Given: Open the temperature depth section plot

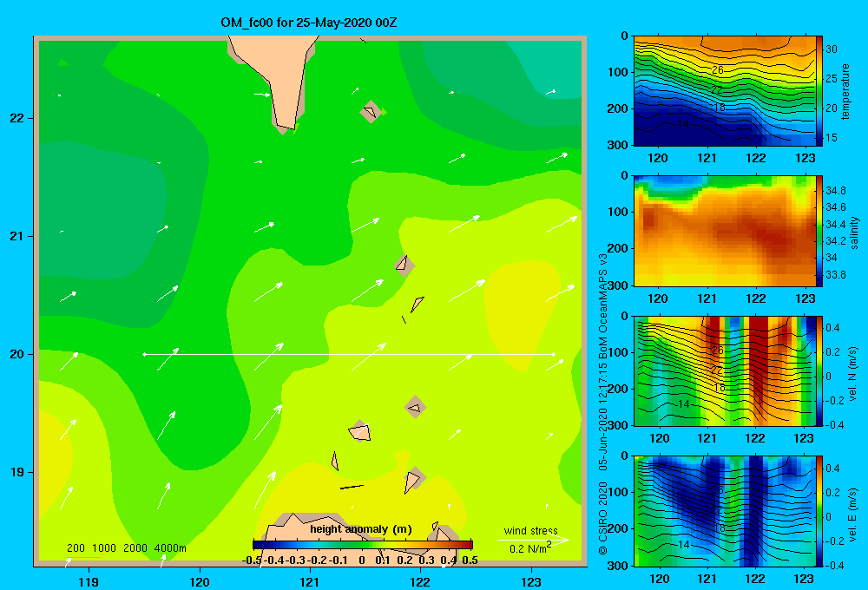Looking at the screenshot, I should [725, 91].
